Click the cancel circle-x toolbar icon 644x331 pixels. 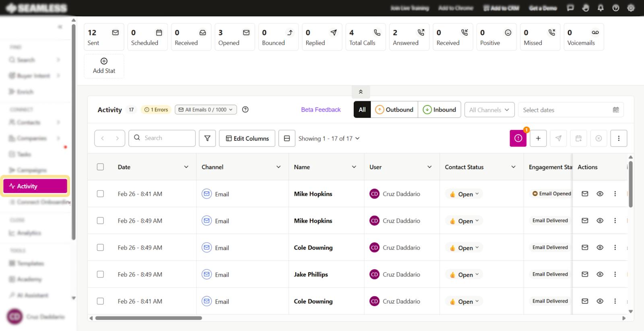pos(599,138)
